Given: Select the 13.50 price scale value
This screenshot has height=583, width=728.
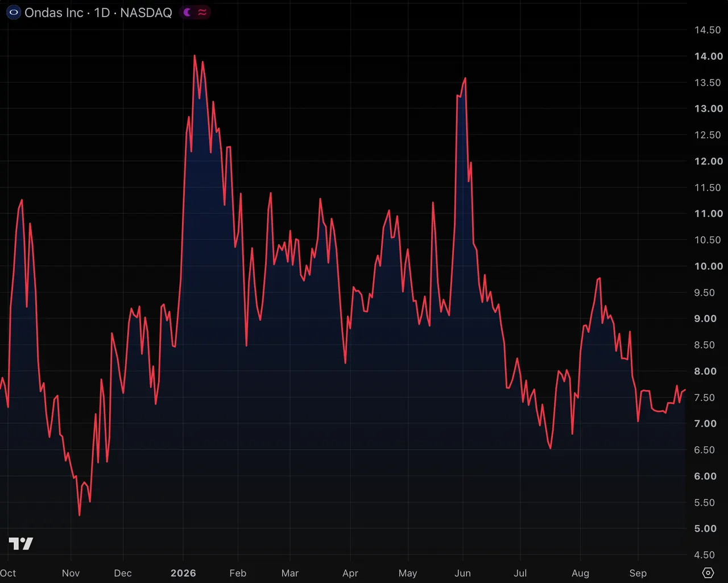Looking at the screenshot, I should (708, 82).
